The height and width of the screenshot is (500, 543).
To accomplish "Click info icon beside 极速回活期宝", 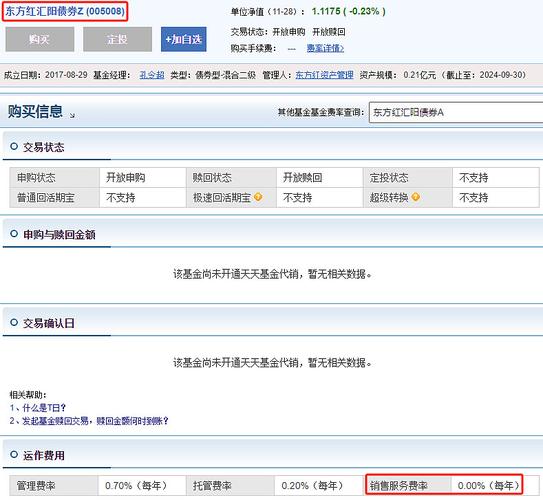I will [258, 197].
